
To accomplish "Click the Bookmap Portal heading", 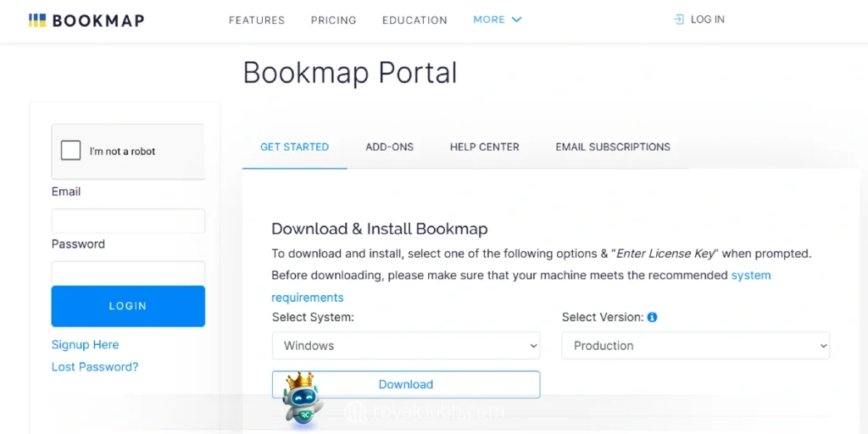I will (350, 73).
